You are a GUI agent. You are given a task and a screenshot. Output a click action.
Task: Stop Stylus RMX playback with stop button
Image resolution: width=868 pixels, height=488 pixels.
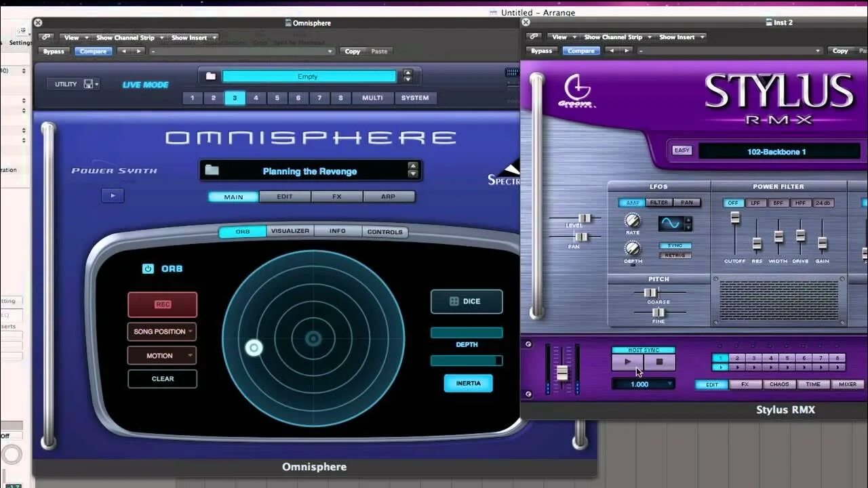(659, 362)
